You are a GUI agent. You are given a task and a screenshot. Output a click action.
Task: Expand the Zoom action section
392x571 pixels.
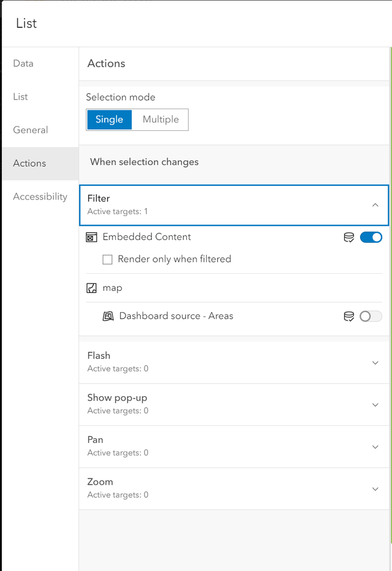point(375,489)
